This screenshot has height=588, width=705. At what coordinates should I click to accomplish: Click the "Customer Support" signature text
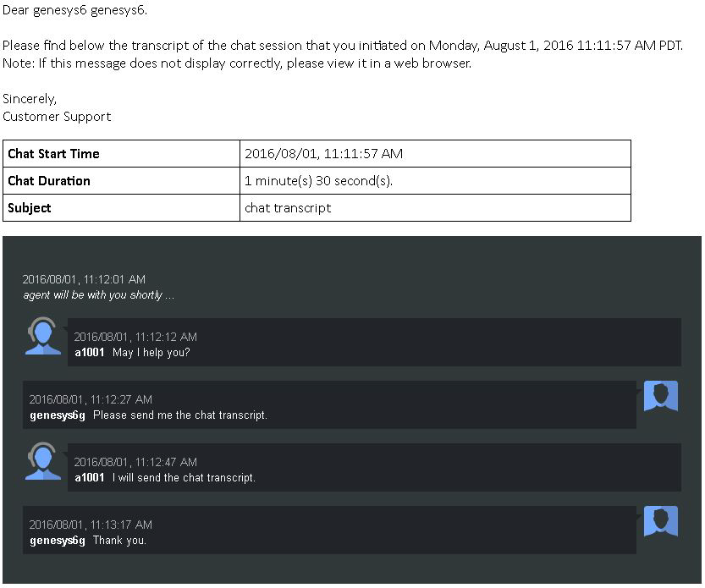click(57, 117)
